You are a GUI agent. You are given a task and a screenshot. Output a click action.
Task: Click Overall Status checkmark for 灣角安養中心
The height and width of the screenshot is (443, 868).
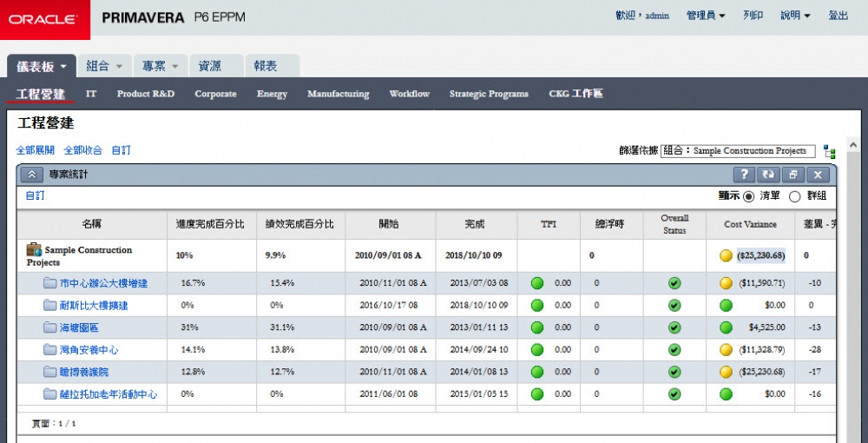click(x=674, y=350)
